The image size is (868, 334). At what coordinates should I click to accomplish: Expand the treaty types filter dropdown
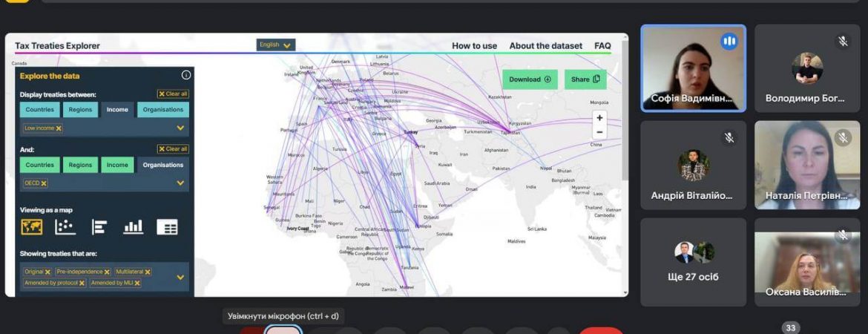pyautogui.click(x=180, y=277)
